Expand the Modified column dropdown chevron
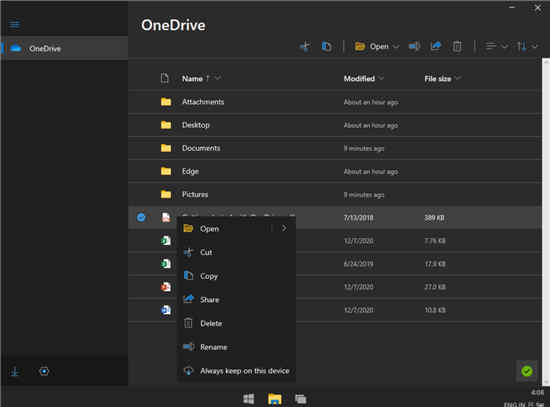Image resolution: width=550 pixels, height=407 pixels. (x=381, y=78)
